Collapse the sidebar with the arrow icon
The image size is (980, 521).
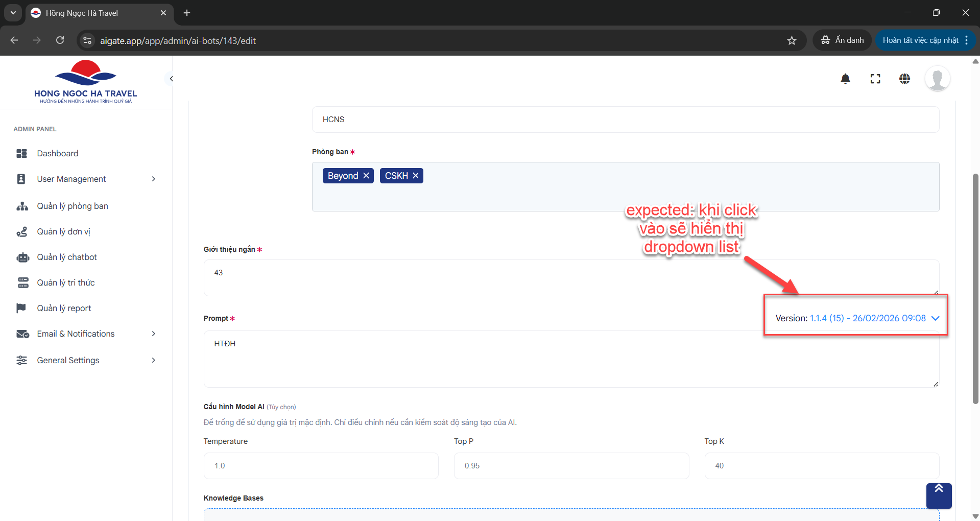171,79
